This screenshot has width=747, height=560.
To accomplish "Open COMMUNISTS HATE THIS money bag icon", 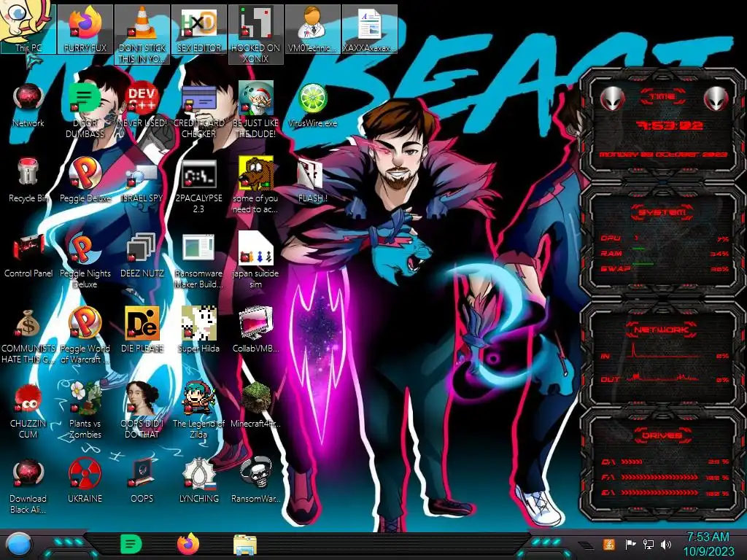I will 28,336.
